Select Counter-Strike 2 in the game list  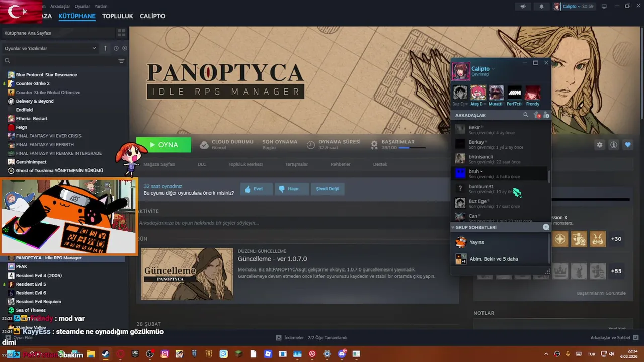point(33,83)
